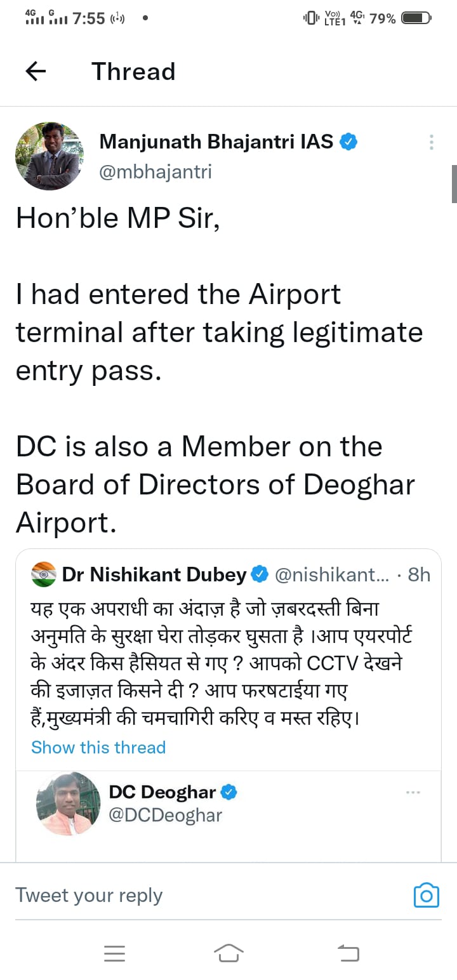This screenshot has width=457, height=980.
Task: Tap the @DCDeoghar handle
Action: tap(165, 814)
